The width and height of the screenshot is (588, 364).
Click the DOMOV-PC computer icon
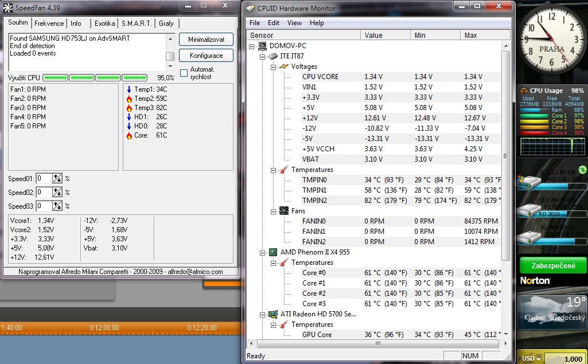tap(262, 46)
